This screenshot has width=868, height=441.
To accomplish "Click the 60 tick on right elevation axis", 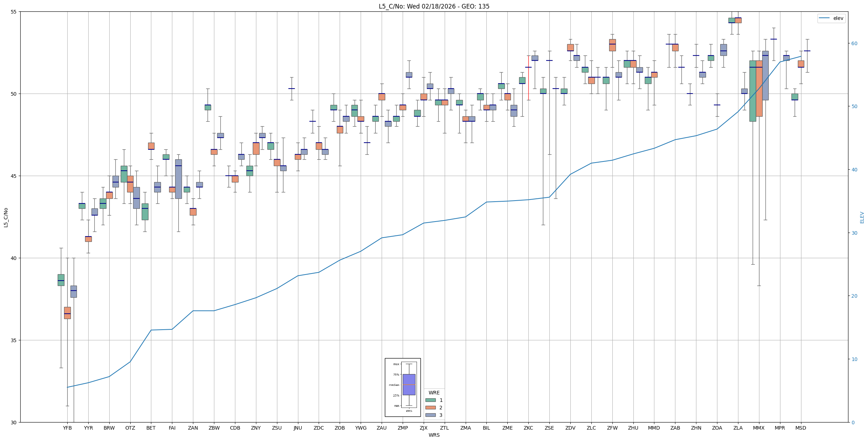I will pos(854,43).
